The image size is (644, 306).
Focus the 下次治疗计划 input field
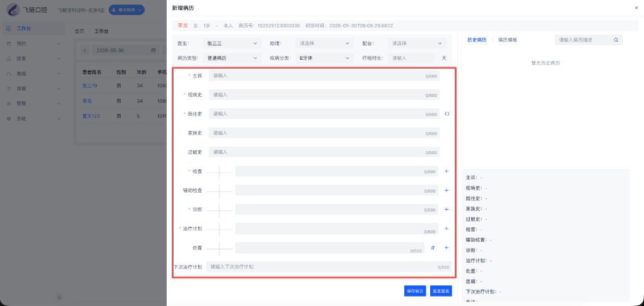click(x=329, y=267)
